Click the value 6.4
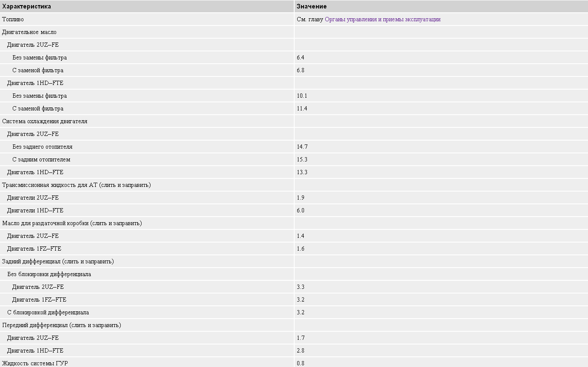This screenshot has width=588, height=367. click(x=301, y=57)
